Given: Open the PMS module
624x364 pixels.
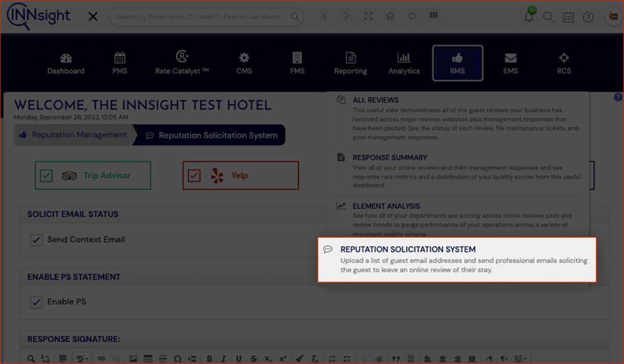Looking at the screenshot, I should pyautogui.click(x=120, y=63).
